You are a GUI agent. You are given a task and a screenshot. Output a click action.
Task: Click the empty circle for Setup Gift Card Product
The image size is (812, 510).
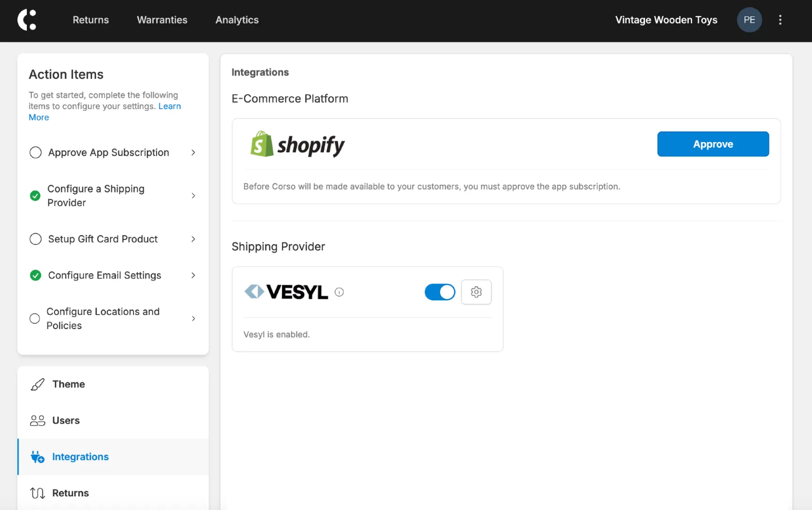coord(35,239)
